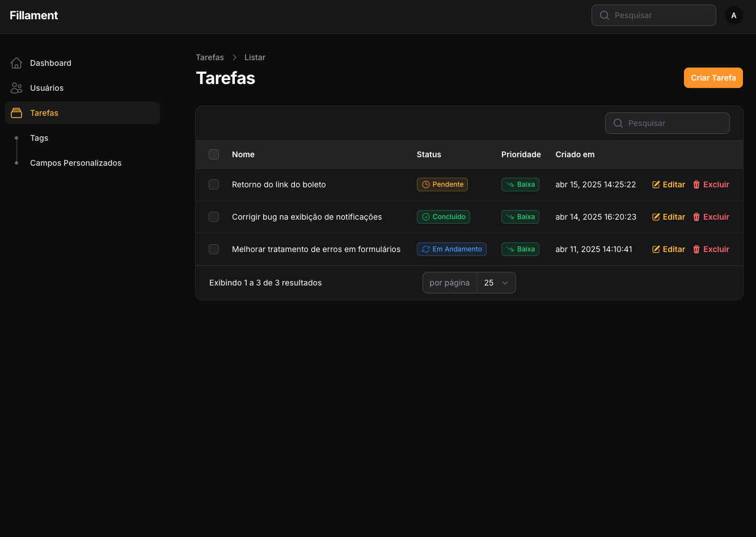Click the user avatar "A" icon

tap(733, 15)
